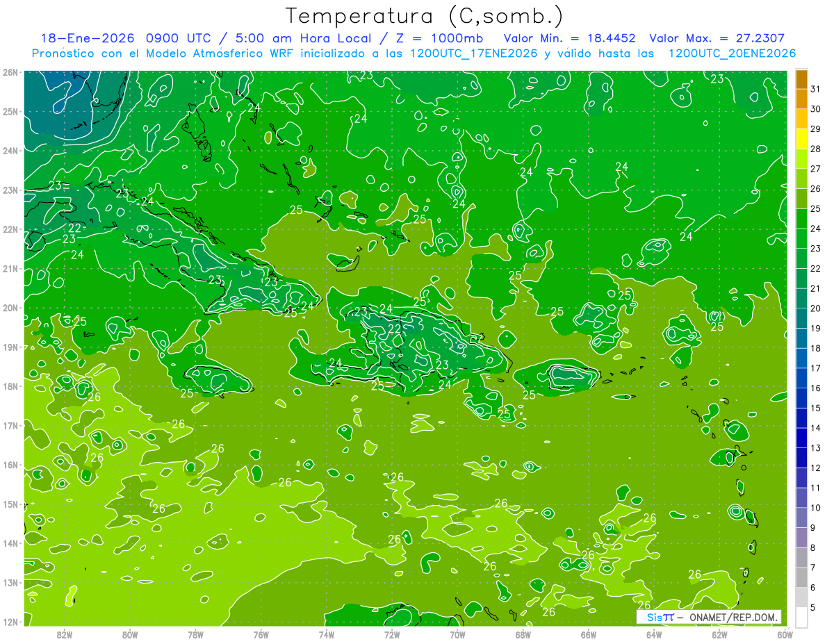834x644 pixels.
Task: Click the '10' label on the color scale
Action: 815,508
